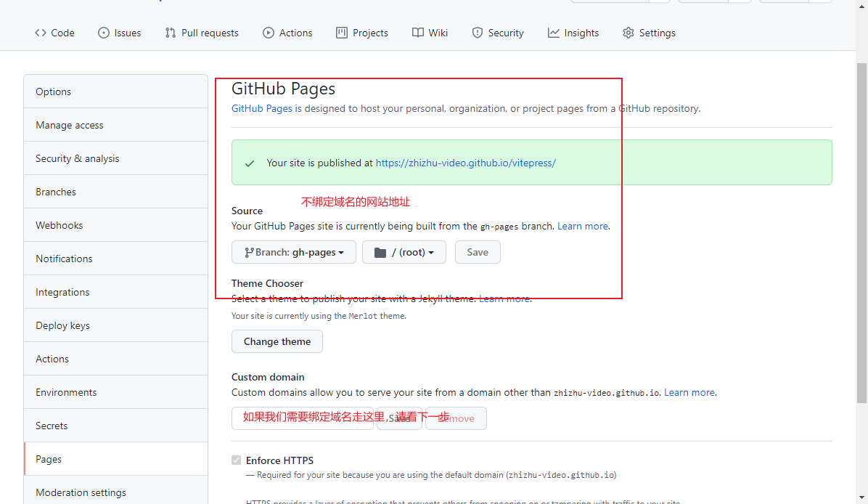
Task: Go to Secrets settings
Action: (x=115, y=426)
